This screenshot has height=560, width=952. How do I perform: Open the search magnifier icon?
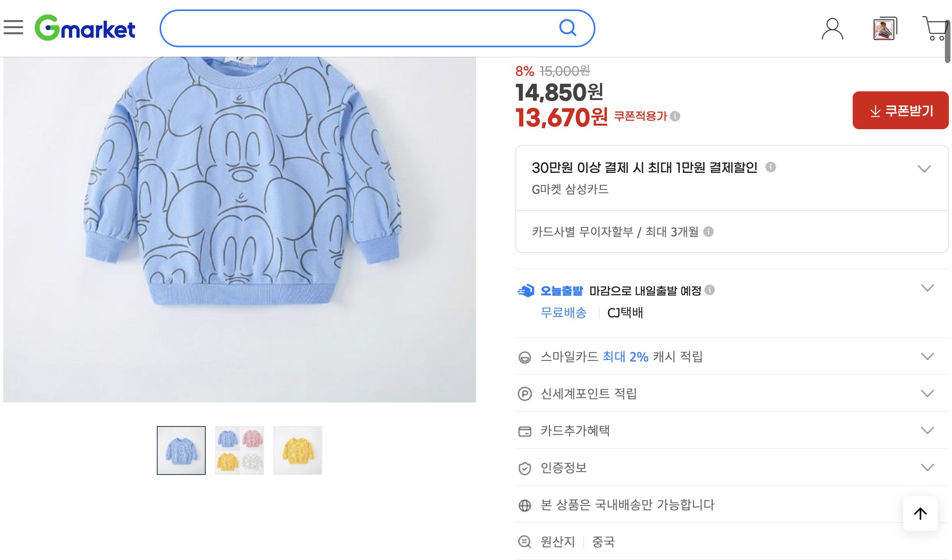click(568, 28)
